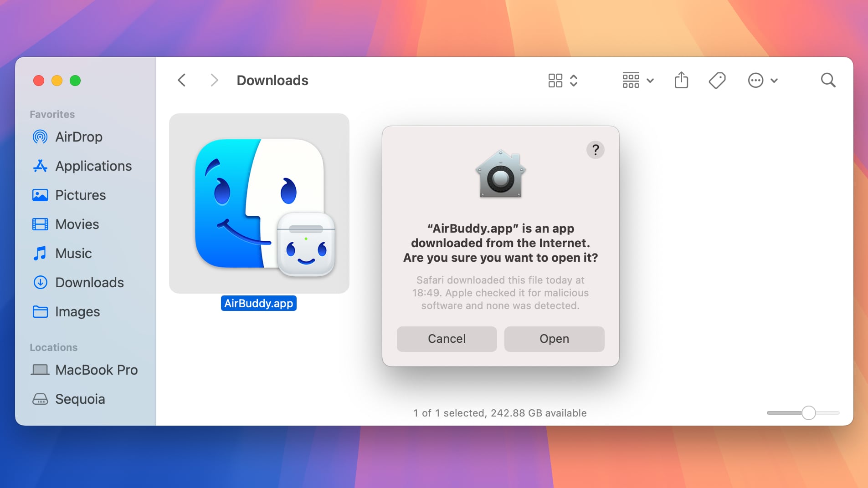
Task: Minimize Finder with the yellow button
Action: (57, 81)
